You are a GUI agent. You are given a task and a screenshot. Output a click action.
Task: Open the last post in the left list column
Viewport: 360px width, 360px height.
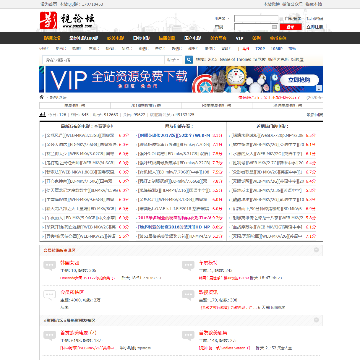(x=80, y=236)
